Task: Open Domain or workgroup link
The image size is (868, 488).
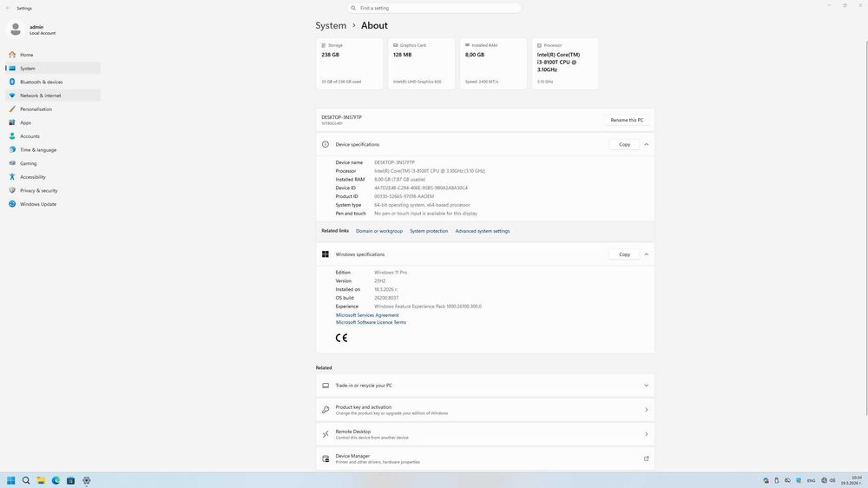Action: (379, 231)
